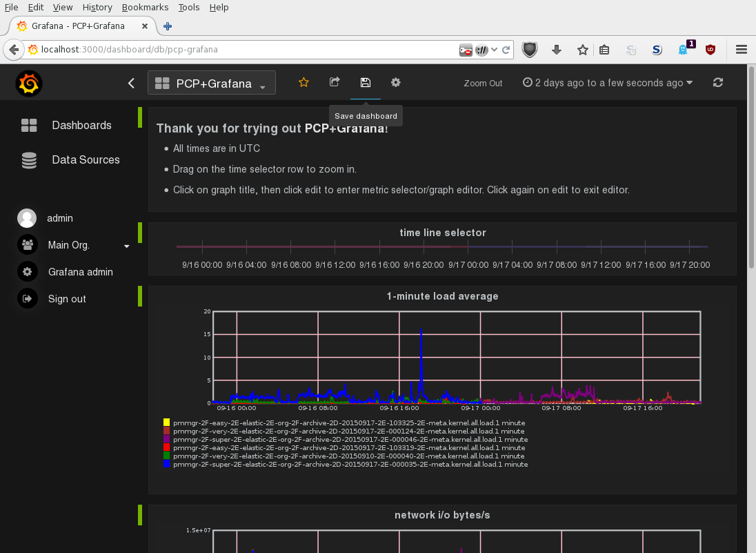Viewport: 756px width, 553px height.
Task: Click the Dashboards grid icon in sidebar
Action: [x=29, y=126]
